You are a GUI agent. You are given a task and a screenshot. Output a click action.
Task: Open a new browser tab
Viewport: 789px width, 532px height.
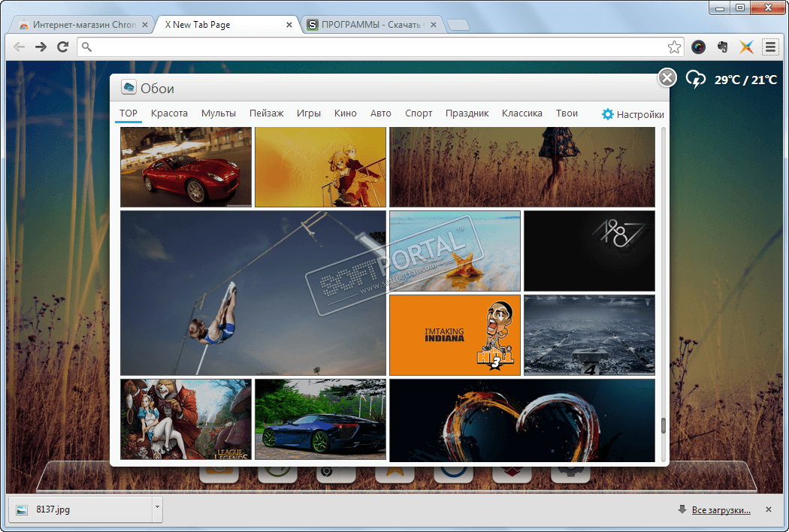click(458, 25)
